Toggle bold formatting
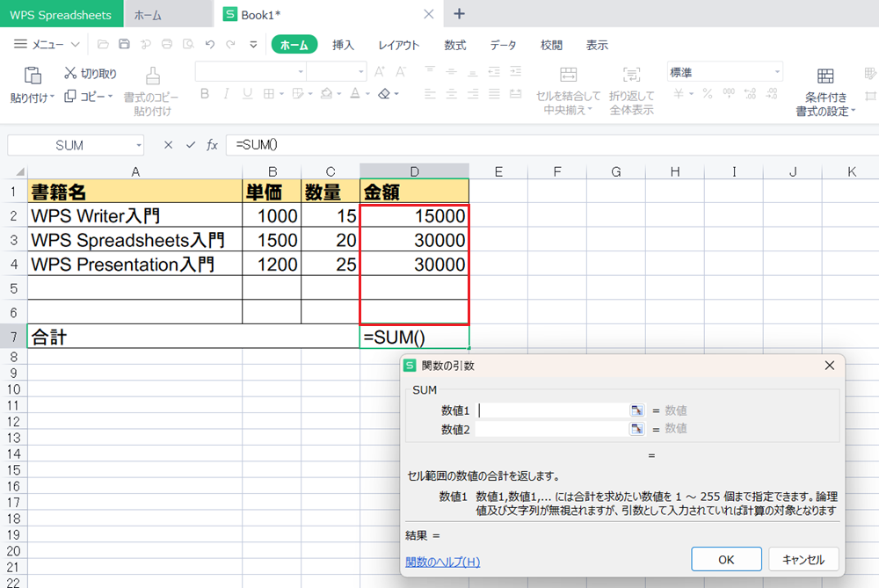879x588 pixels. (x=205, y=94)
